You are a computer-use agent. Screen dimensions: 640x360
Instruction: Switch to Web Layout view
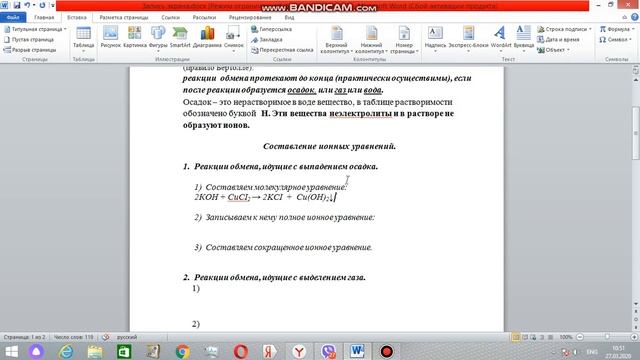533,337
